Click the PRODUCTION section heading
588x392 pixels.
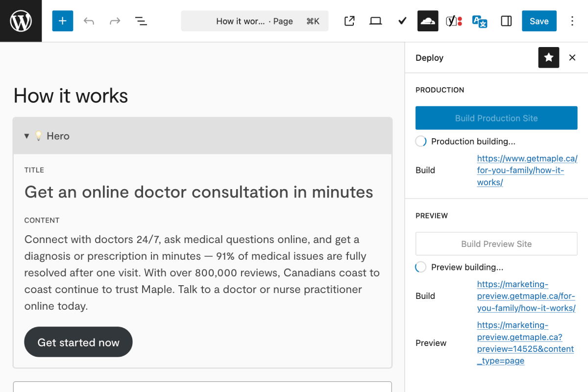pyautogui.click(x=440, y=90)
